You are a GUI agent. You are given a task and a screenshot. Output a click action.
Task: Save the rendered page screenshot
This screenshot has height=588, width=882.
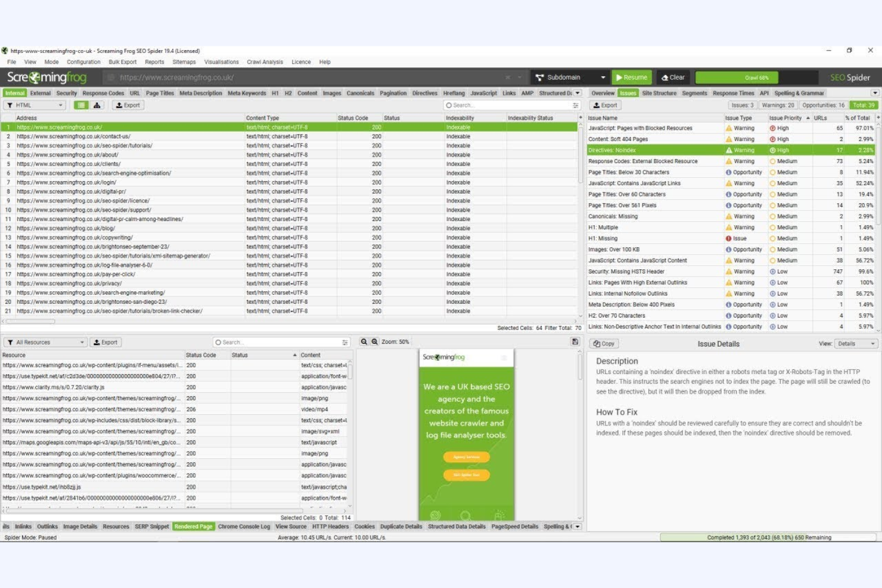click(x=575, y=342)
